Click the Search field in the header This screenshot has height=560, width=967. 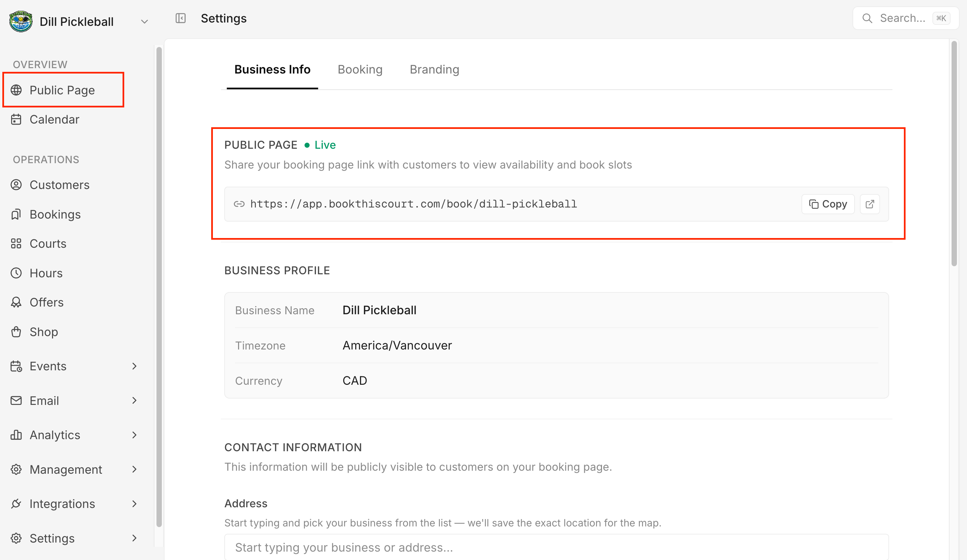[906, 18]
